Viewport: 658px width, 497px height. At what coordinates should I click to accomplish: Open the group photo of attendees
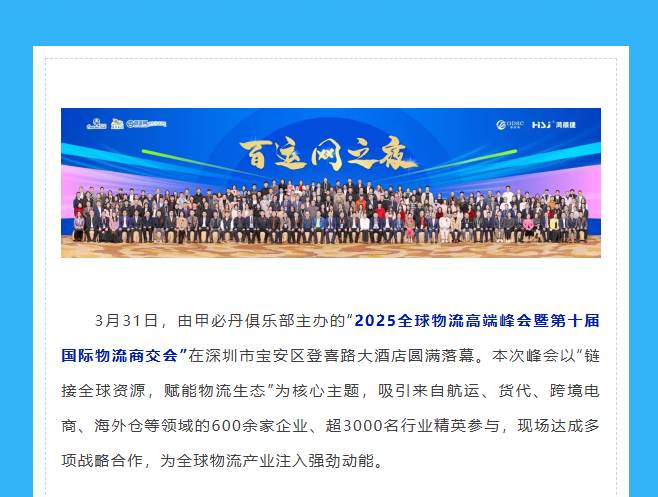pos(330,215)
